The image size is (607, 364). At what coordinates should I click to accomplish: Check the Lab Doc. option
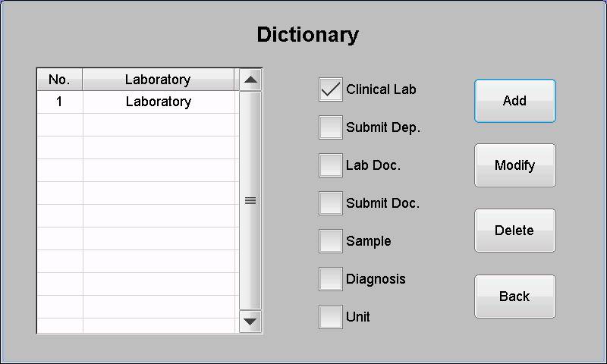[x=331, y=165]
